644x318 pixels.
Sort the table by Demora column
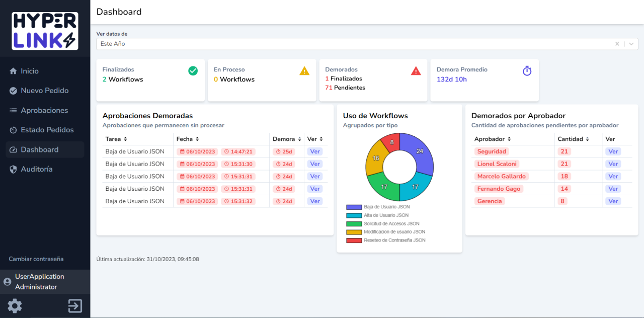pyautogui.click(x=287, y=139)
